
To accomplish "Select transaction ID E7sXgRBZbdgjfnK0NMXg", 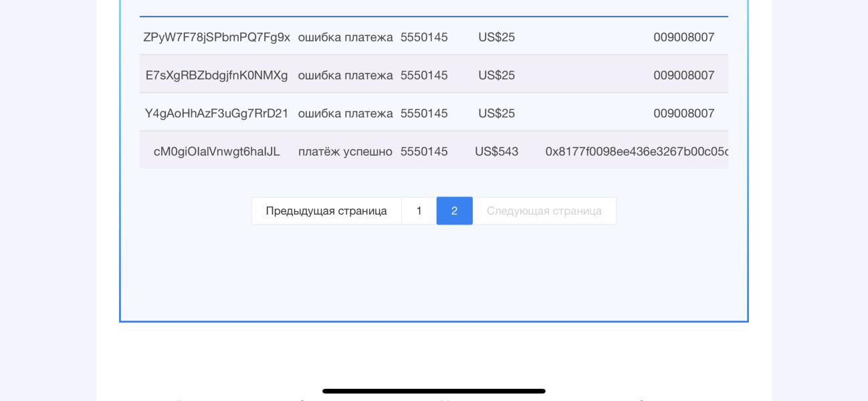I will [x=217, y=76].
